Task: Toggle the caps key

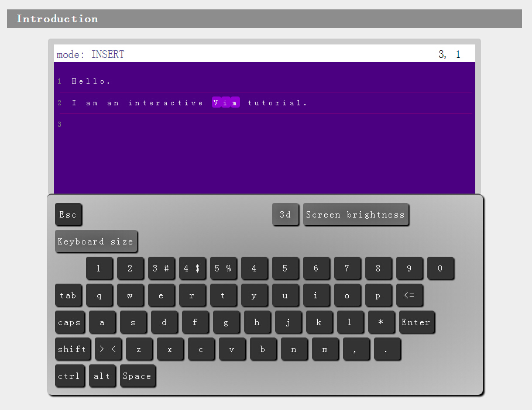Action: pyautogui.click(x=70, y=322)
